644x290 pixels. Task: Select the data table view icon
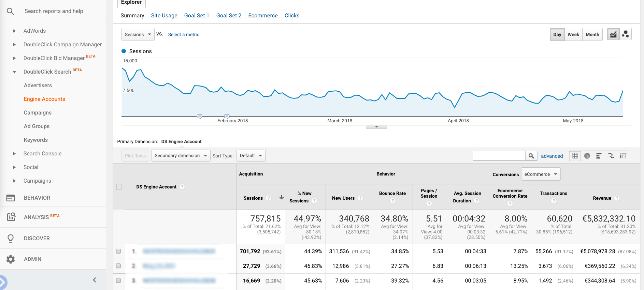575,156
